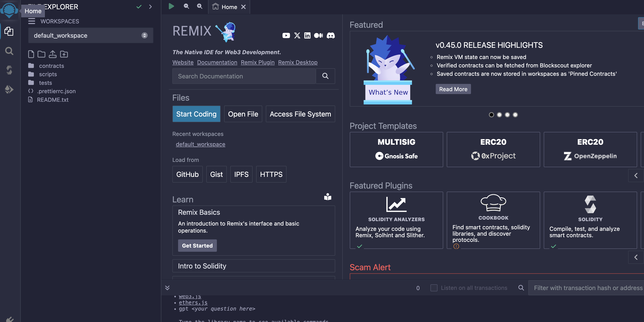Click the create new file icon

(x=31, y=54)
